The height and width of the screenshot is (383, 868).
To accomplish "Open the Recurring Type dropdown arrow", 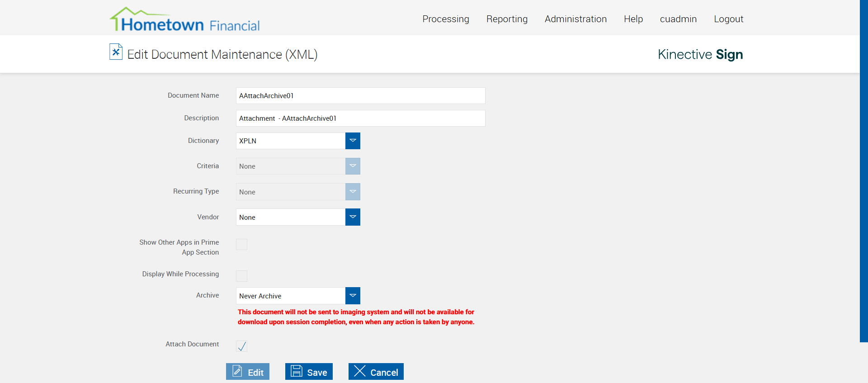I will (353, 192).
